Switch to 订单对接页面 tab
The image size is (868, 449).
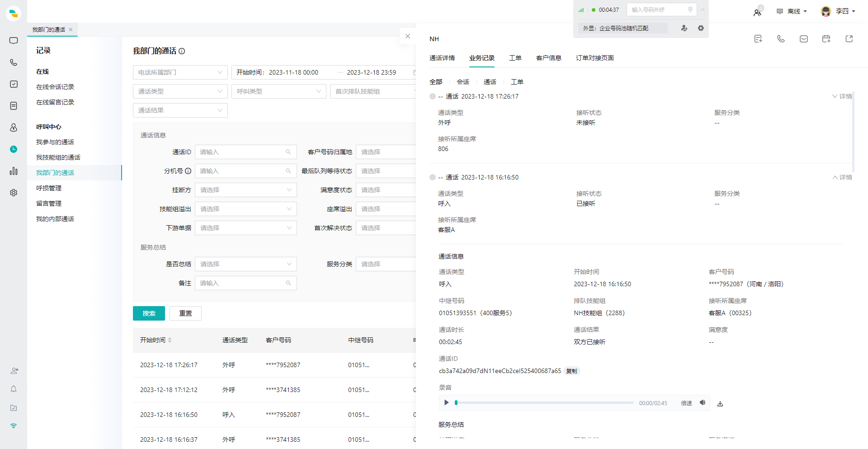(x=595, y=58)
